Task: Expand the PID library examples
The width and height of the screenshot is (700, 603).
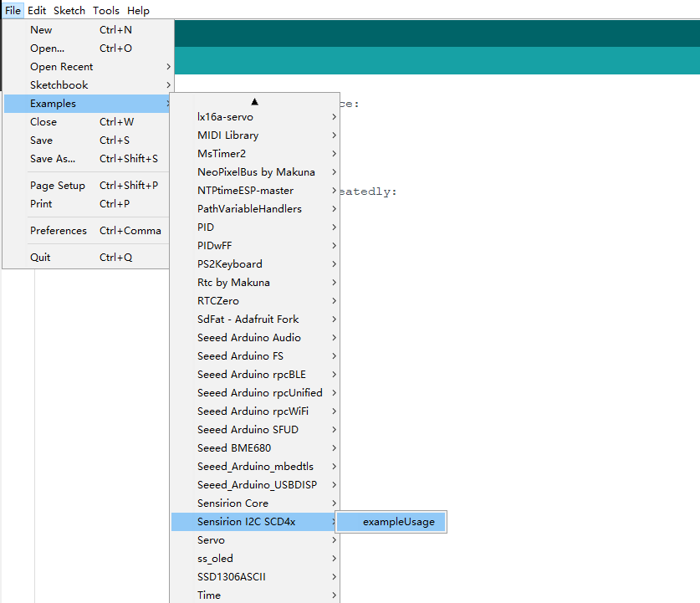Action: point(255,227)
